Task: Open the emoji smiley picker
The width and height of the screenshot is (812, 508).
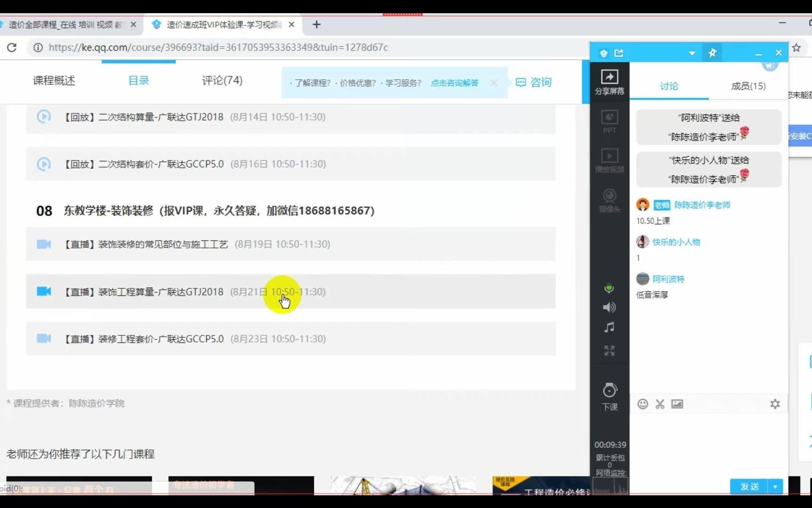Action: coord(643,404)
